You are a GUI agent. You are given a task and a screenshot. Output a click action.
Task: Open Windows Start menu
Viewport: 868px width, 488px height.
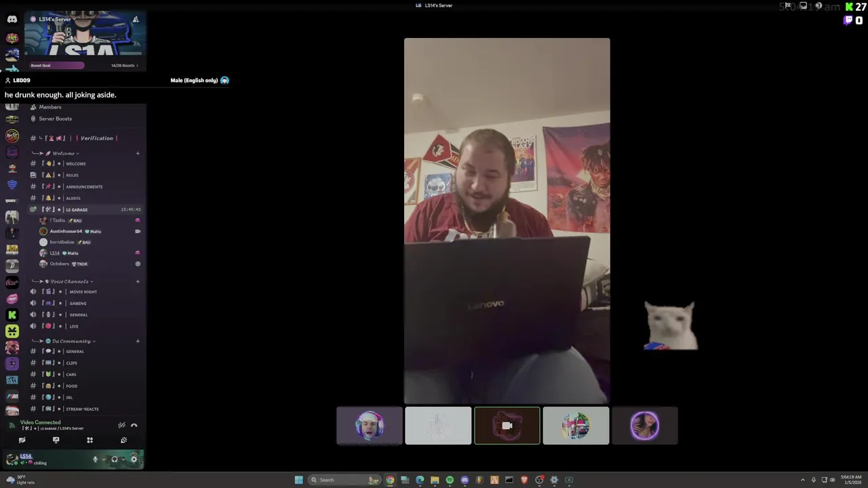click(298, 480)
